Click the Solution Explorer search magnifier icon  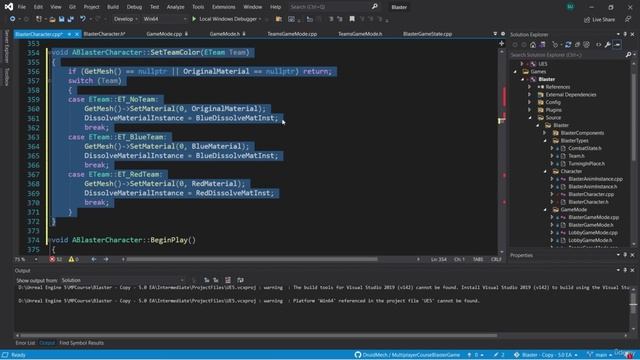628,54
